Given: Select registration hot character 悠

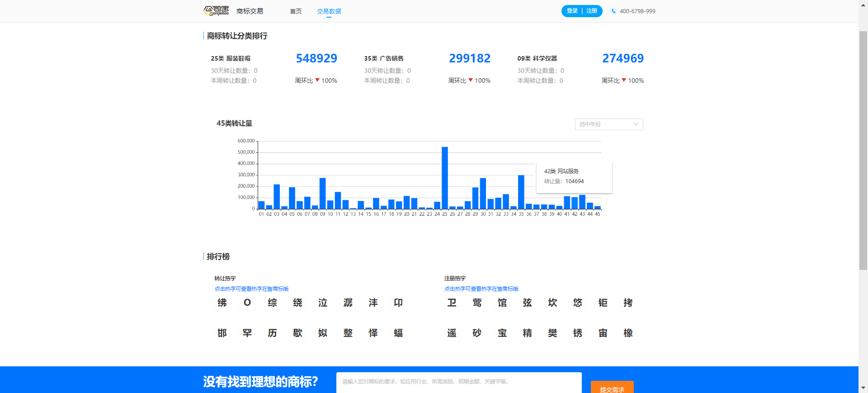Looking at the screenshot, I should tap(578, 303).
